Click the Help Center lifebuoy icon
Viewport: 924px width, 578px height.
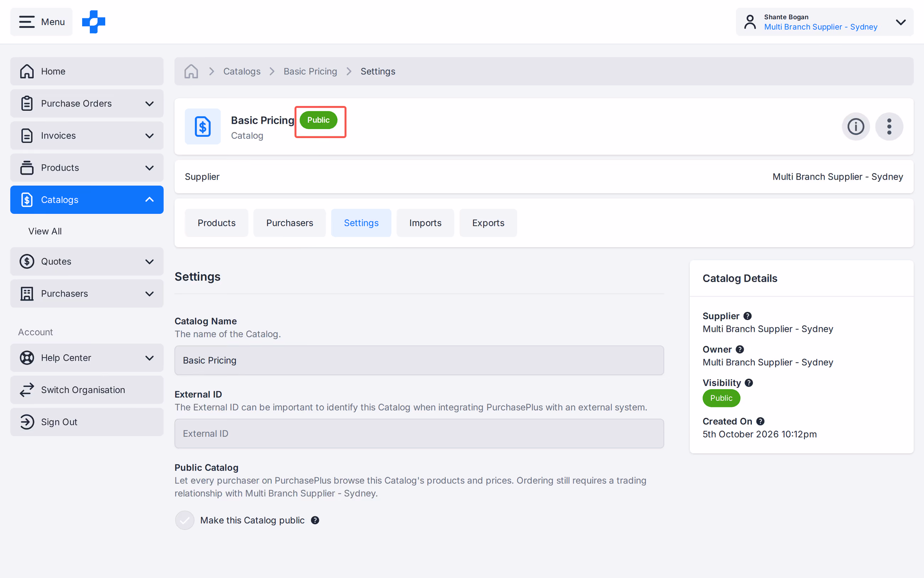tap(27, 358)
